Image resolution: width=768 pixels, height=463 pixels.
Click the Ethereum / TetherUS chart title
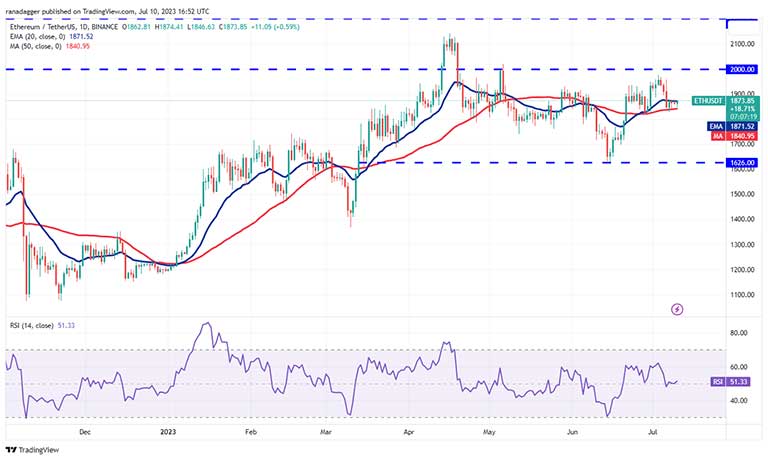point(63,27)
